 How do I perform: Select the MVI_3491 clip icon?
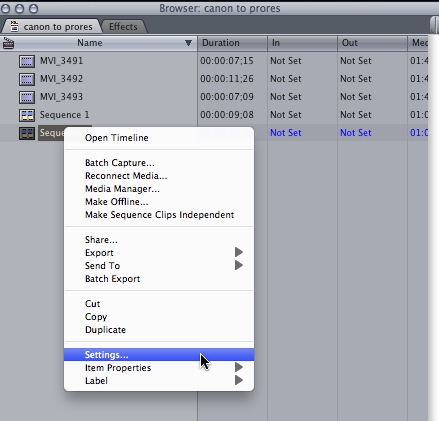point(27,61)
